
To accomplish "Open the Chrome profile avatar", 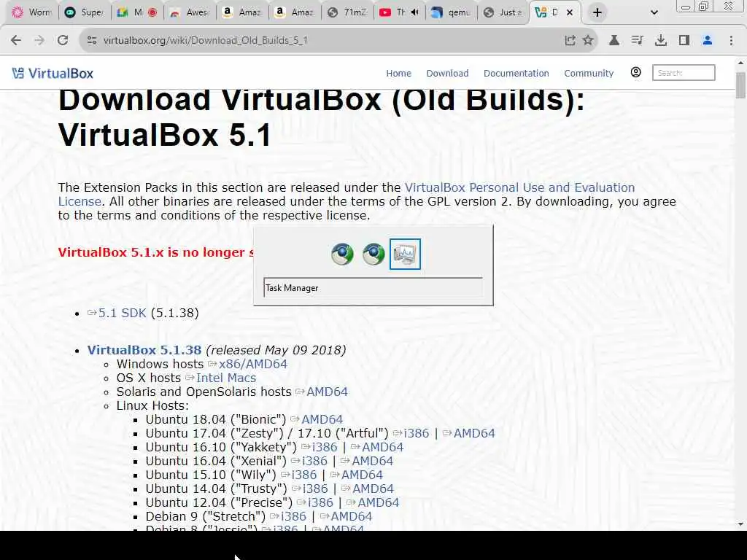I will pos(708,41).
